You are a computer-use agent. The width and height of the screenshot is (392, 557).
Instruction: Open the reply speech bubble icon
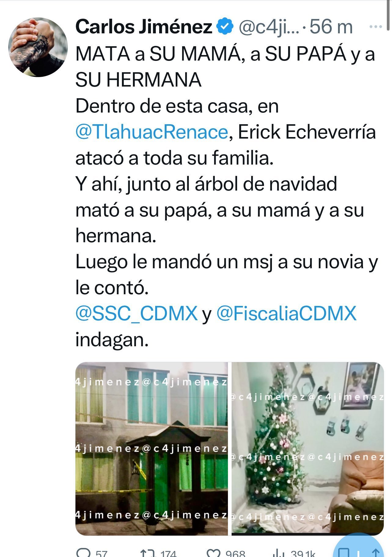(84, 553)
